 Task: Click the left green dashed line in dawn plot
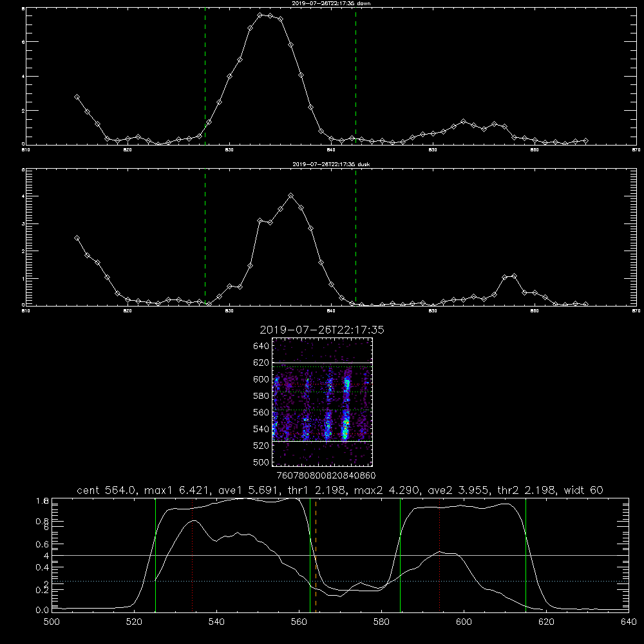click(205, 76)
